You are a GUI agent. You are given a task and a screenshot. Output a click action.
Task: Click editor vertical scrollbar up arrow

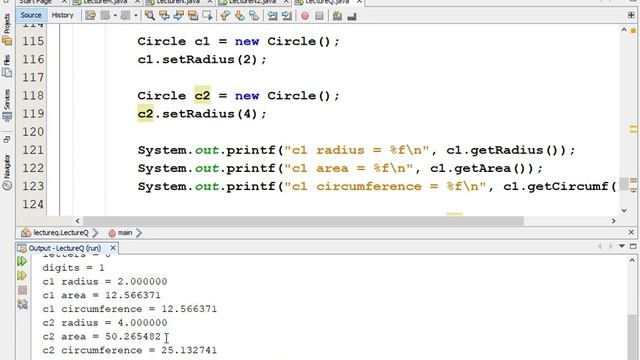tap(624, 30)
